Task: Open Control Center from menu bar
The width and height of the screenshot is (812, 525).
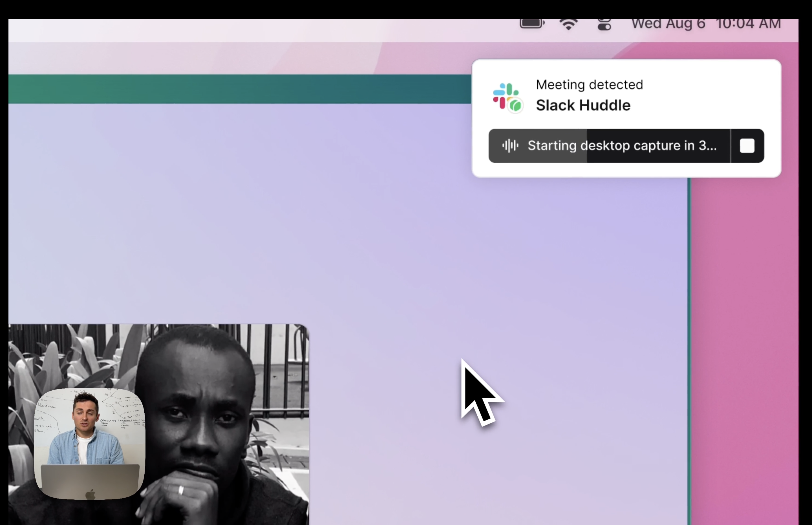Action: pyautogui.click(x=604, y=25)
